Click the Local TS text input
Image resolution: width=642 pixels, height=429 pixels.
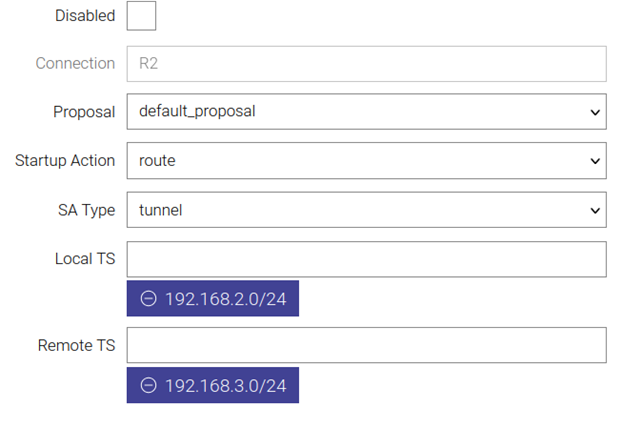point(366,259)
